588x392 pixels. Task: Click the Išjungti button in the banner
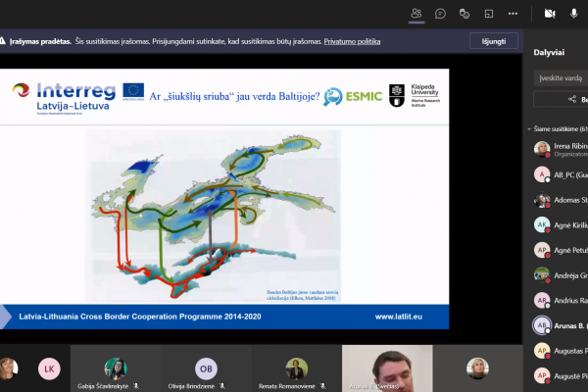click(494, 41)
